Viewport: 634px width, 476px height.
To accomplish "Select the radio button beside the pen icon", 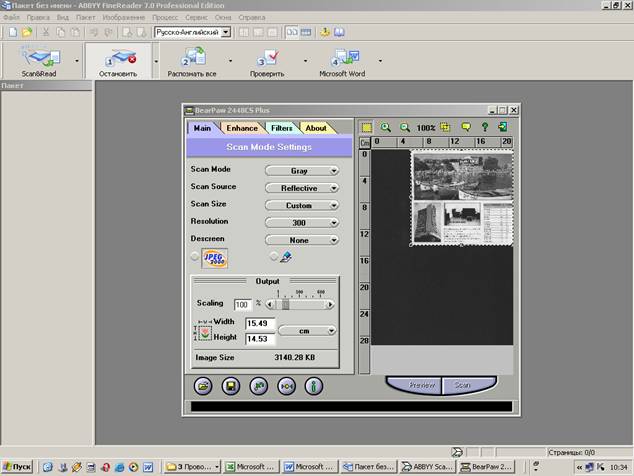I will [x=274, y=256].
